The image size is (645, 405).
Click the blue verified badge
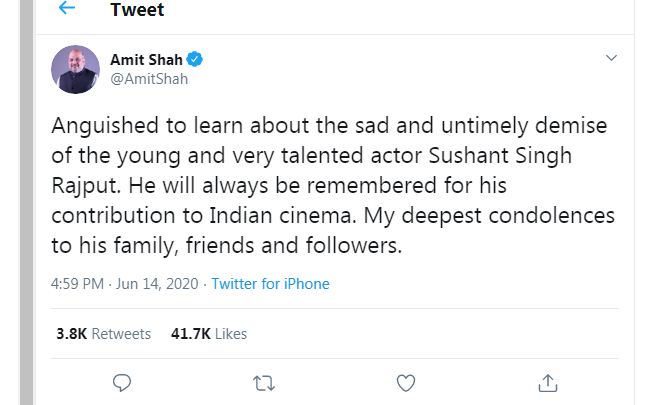coord(196,60)
